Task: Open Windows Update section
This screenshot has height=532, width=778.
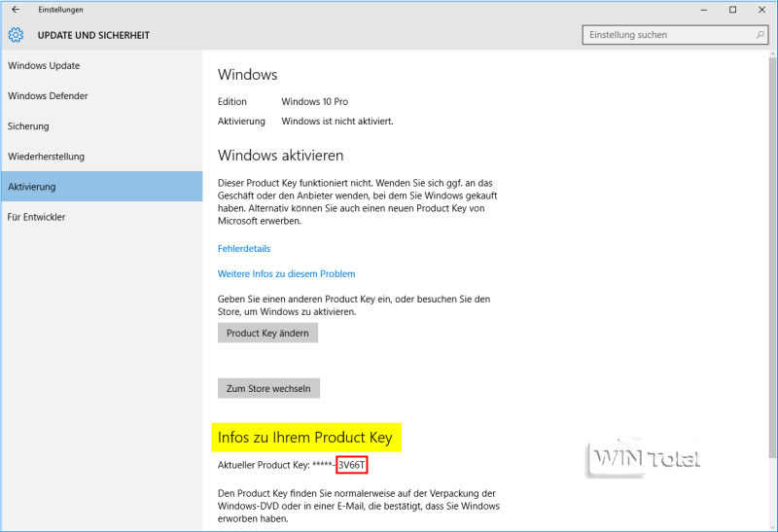Action: point(101,65)
